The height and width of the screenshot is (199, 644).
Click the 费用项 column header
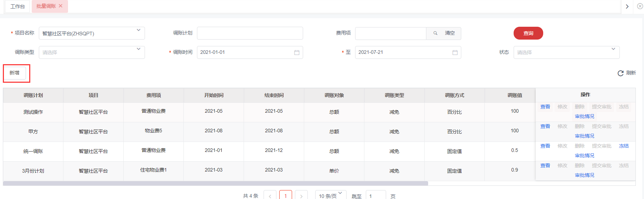coord(154,95)
